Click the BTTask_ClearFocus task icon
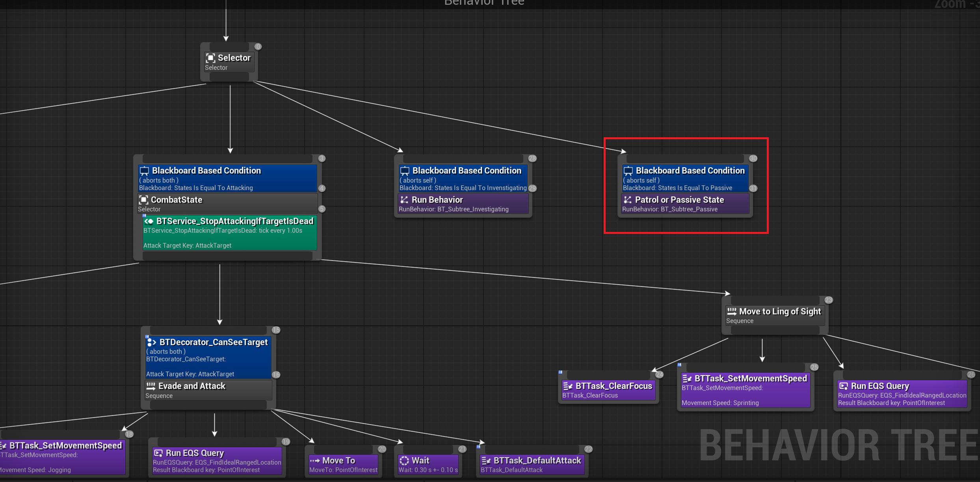Viewport: 980px width, 482px height. tap(568, 386)
